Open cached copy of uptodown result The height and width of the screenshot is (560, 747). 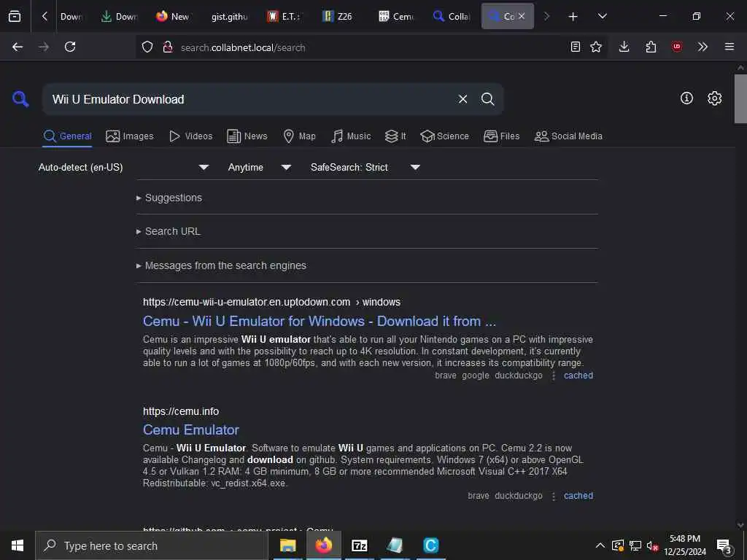point(578,376)
